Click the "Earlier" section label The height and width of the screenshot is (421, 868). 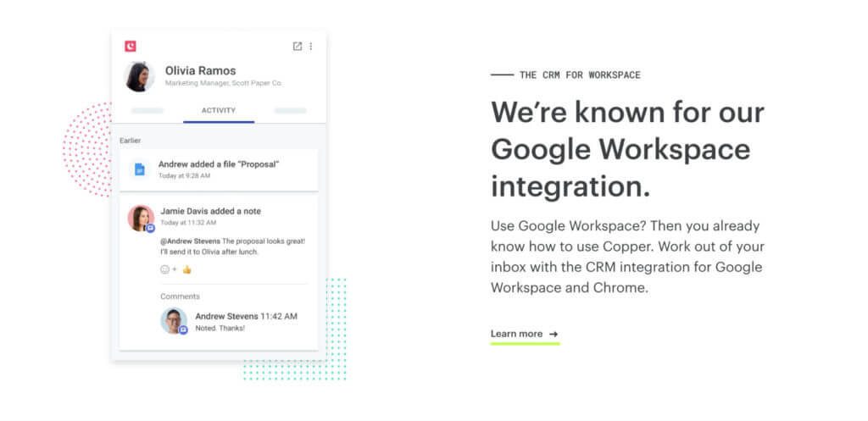point(130,141)
